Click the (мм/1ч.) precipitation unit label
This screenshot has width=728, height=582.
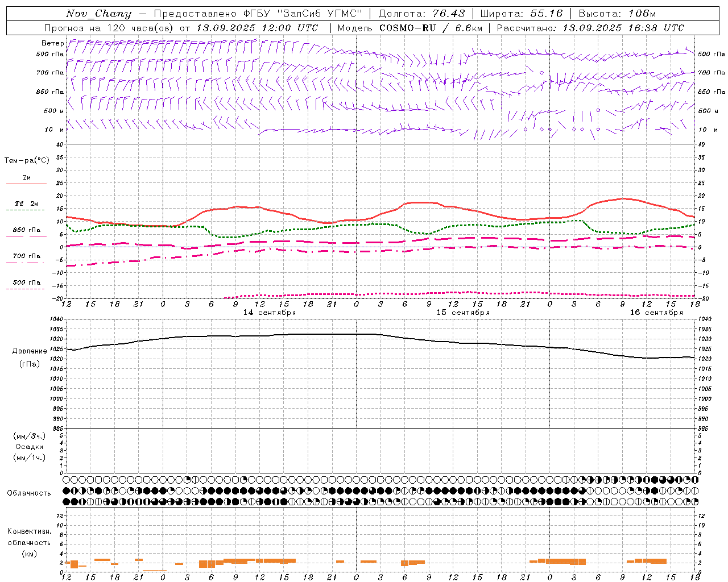click(x=30, y=458)
